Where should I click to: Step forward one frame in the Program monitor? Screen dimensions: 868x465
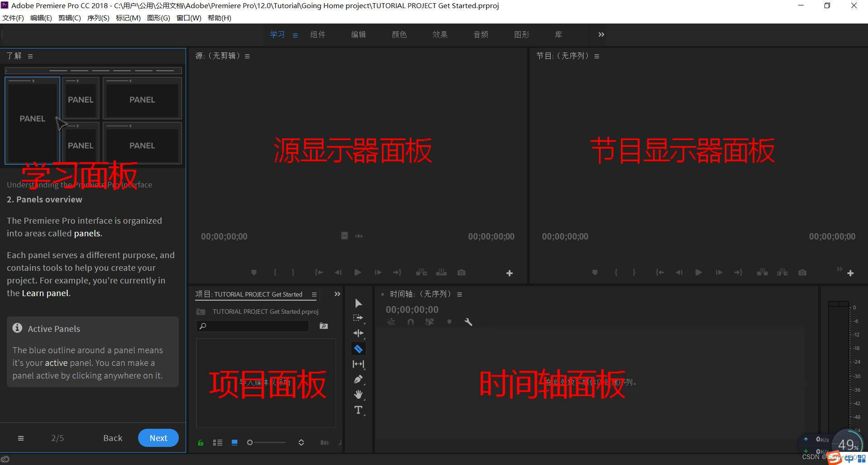click(719, 273)
